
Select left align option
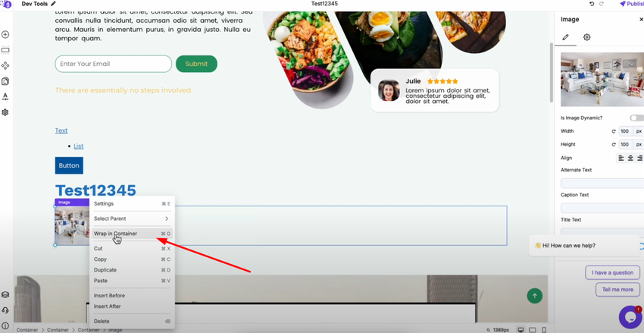[621, 158]
